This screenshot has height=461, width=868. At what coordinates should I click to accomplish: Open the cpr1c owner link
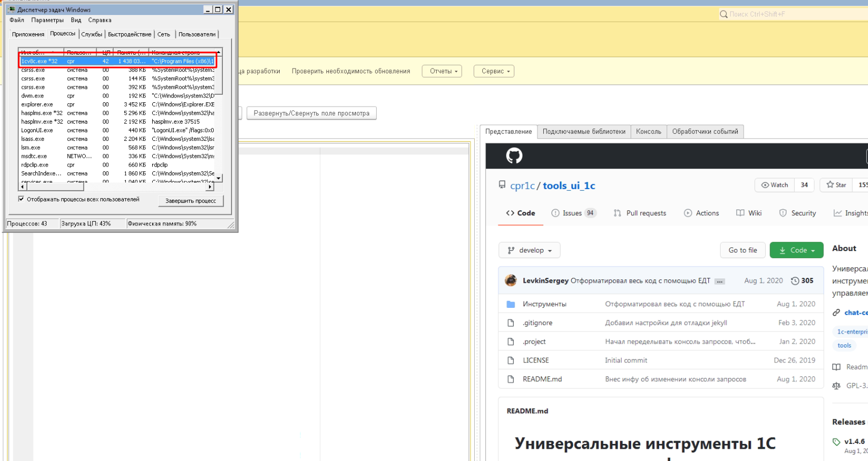tap(522, 186)
